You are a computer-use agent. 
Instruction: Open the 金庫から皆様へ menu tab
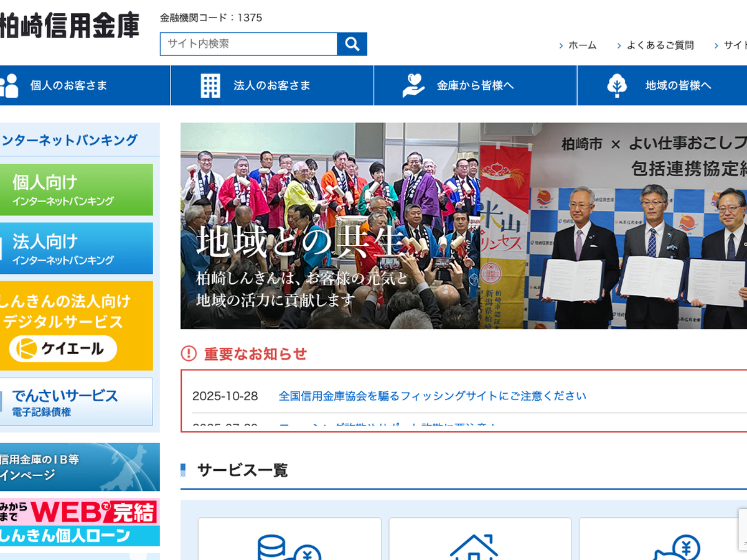(475, 86)
